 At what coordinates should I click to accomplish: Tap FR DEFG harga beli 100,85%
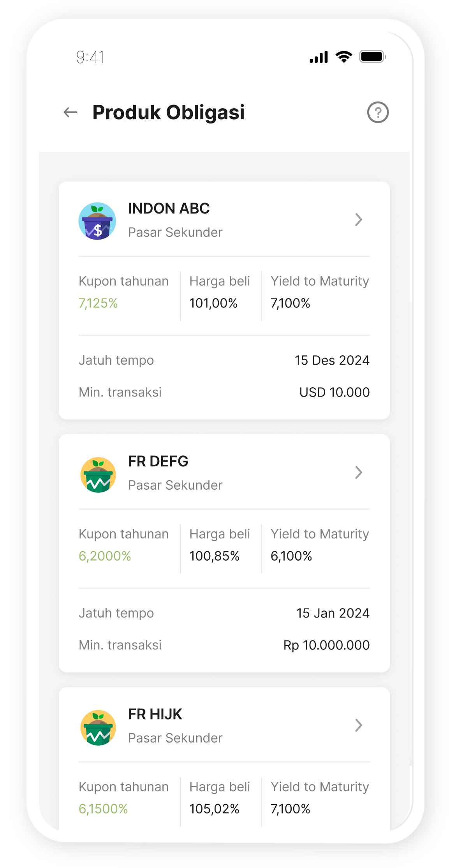pos(214,556)
